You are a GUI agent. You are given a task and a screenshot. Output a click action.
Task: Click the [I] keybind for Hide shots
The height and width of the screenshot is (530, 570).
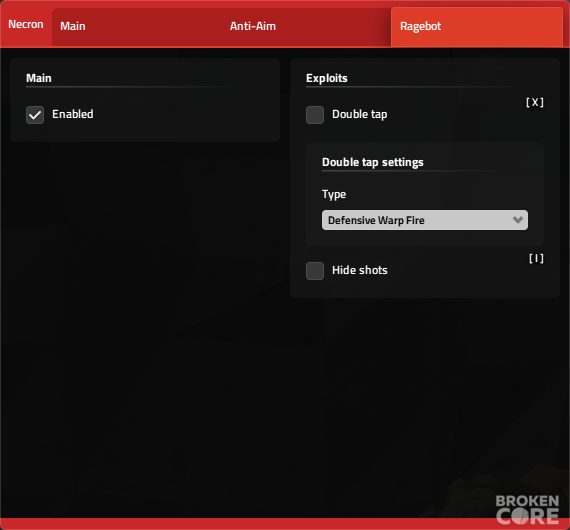point(536,258)
